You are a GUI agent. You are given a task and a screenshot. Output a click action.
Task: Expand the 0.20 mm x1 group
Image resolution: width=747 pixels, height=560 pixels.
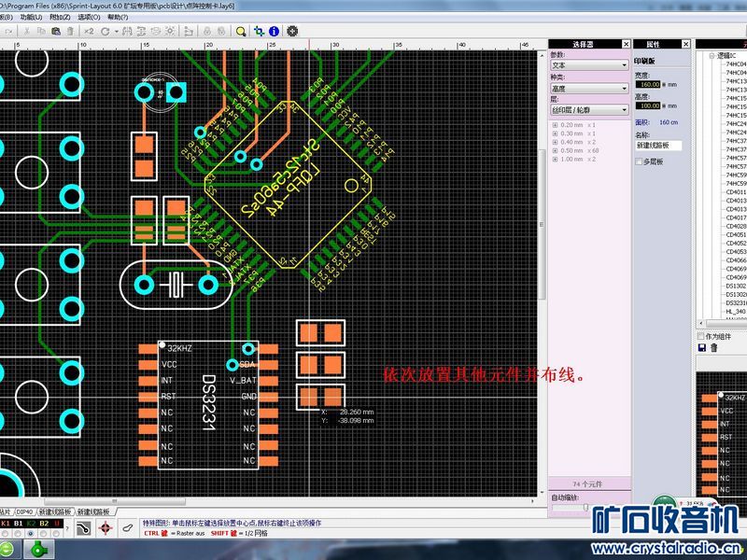pos(555,125)
